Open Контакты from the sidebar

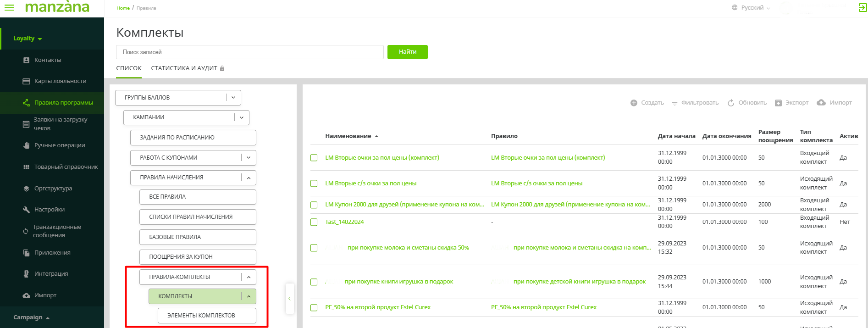coord(48,60)
